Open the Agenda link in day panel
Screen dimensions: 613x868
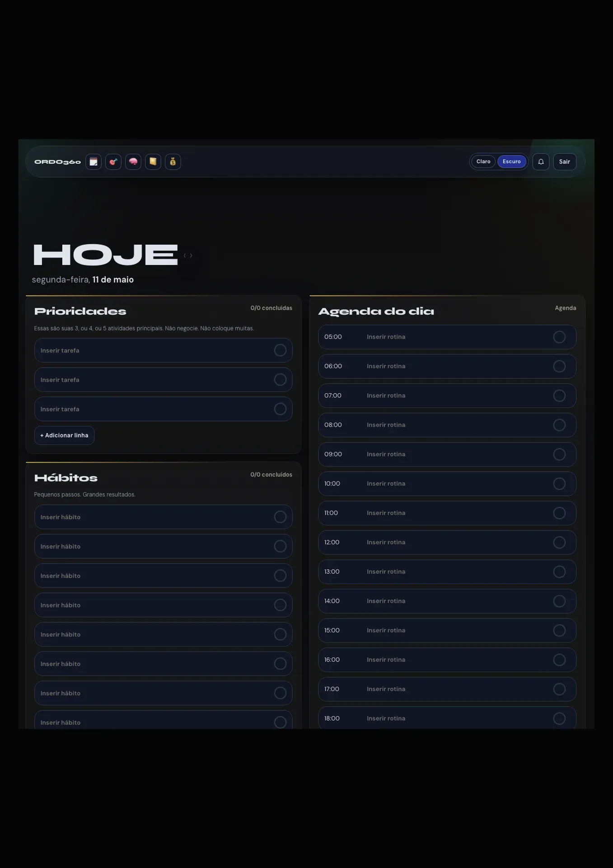click(x=565, y=308)
